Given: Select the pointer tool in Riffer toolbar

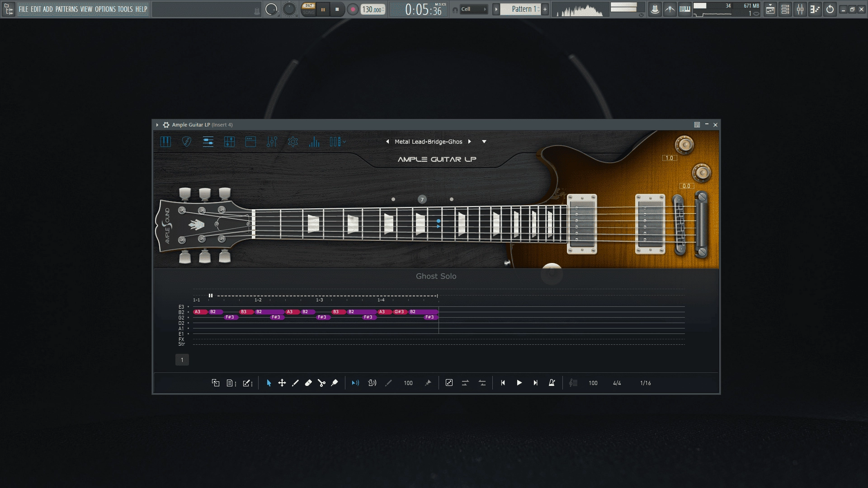Looking at the screenshot, I should (269, 383).
